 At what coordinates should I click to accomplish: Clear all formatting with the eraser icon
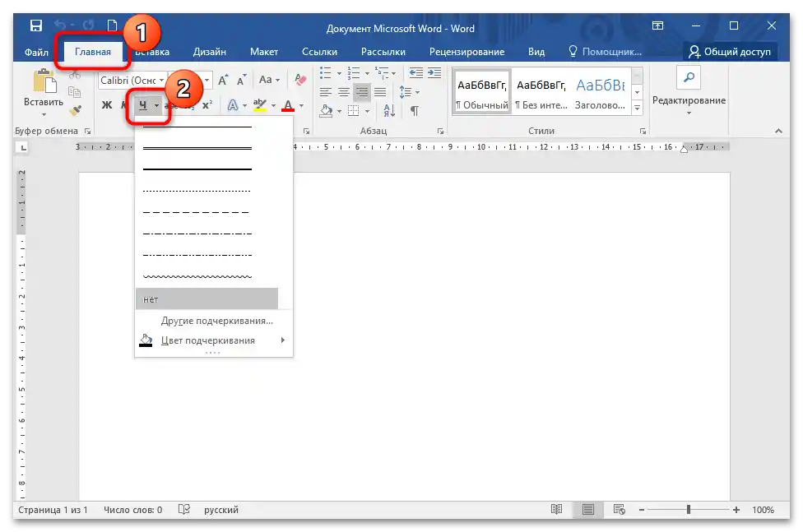tap(300, 80)
